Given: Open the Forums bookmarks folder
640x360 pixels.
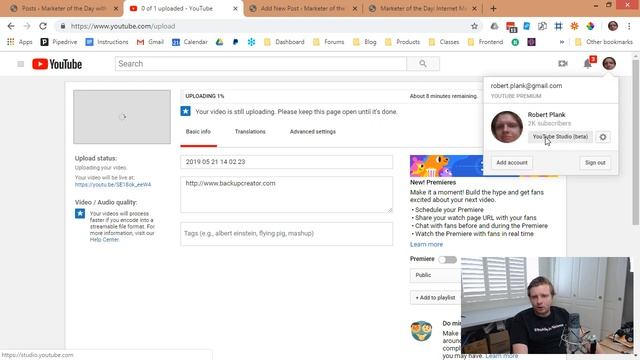Looking at the screenshot, I should pos(329,42).
